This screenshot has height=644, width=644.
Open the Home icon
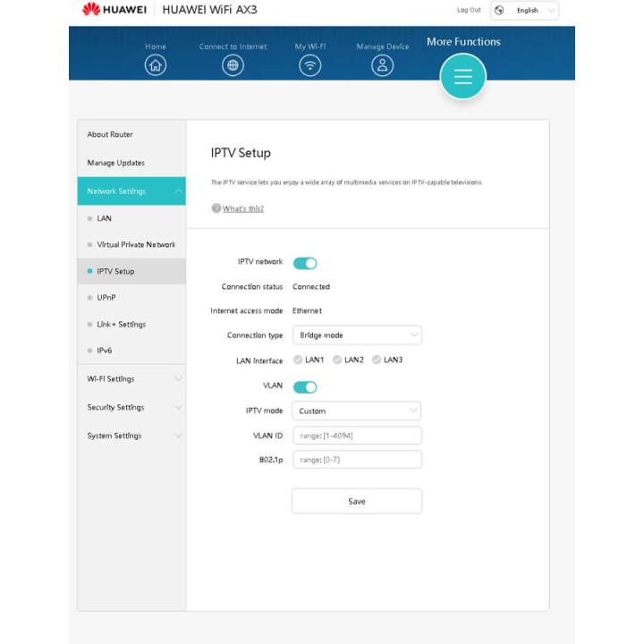156,65
